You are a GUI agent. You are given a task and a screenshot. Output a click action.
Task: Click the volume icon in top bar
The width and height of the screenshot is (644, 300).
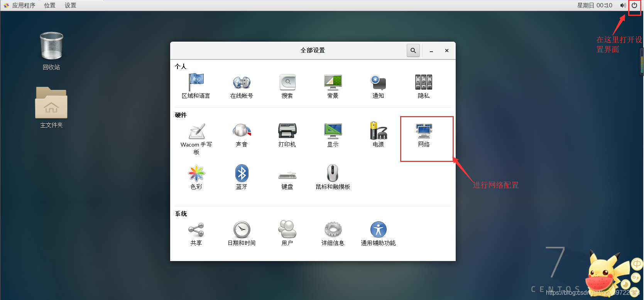pyautogui.click(x=623, y=5)
